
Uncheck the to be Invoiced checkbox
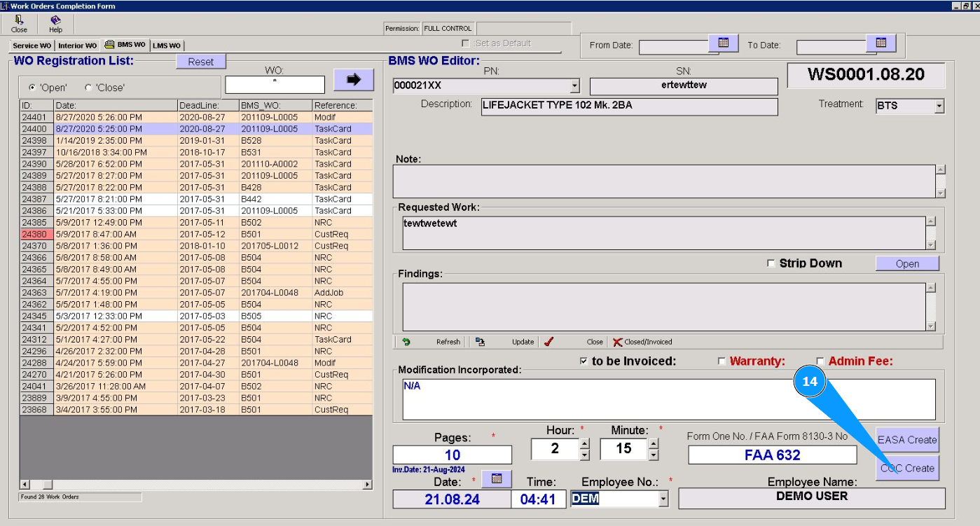click(584, 361)
